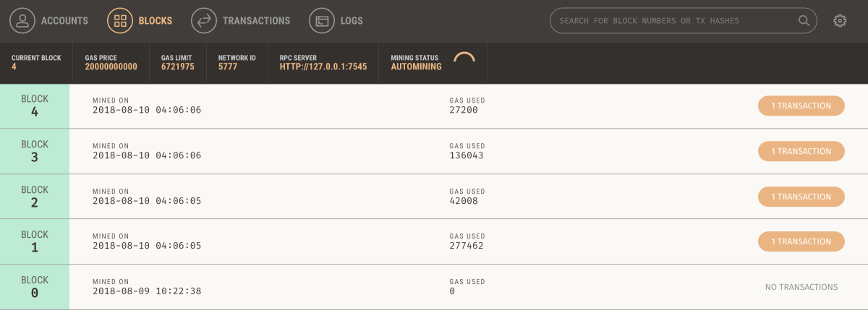Open settings gear icon
The height and width of the screenshot is (313, 868).
point(840,21)
